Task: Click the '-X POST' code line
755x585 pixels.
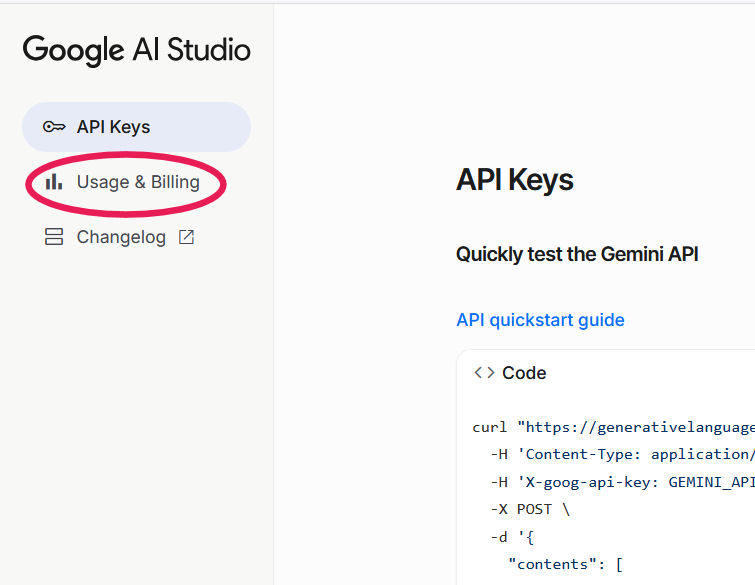Action: [532, 509]
